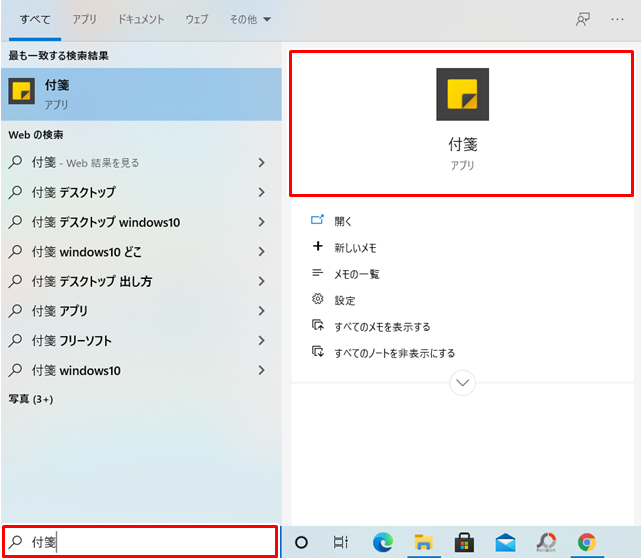Screen dimensions: 641x560
Task: Select the bottom 付箋 windows10 suggestion text
Action: click(76, 370)
